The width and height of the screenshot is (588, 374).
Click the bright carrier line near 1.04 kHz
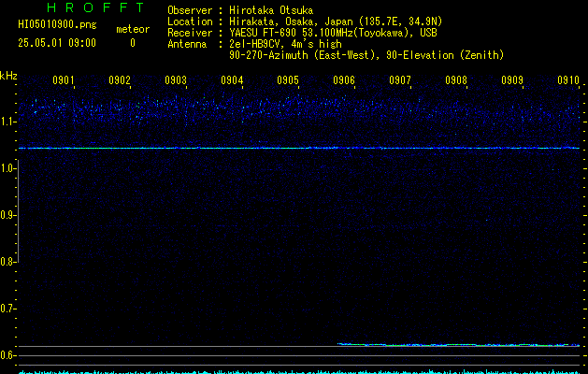(x=299, y=148)
